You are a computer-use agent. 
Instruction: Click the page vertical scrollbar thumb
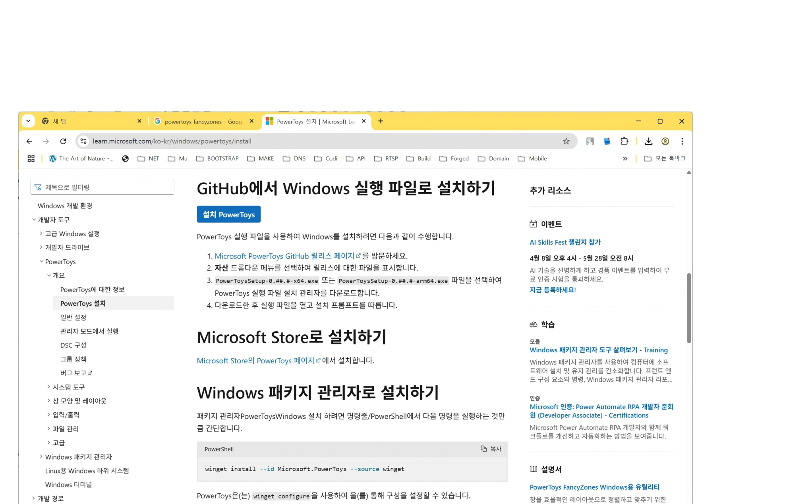pyautogui.click(x=689, y=308)
